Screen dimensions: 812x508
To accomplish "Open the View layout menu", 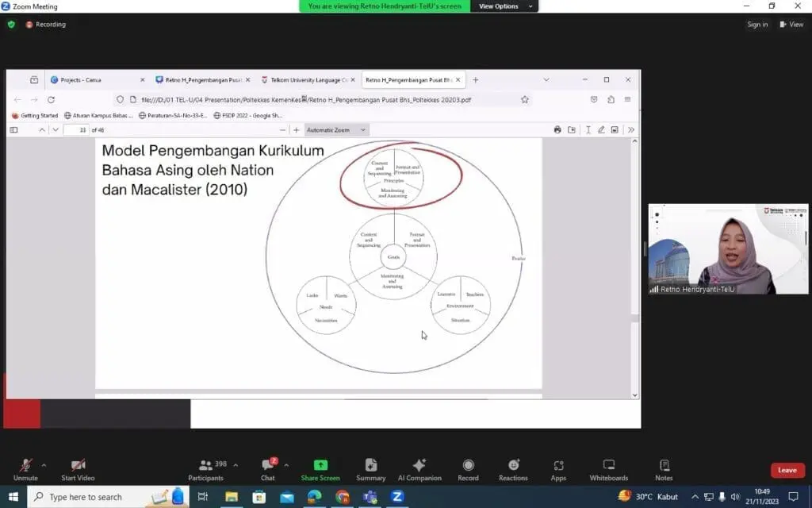I will coord(791,25).
